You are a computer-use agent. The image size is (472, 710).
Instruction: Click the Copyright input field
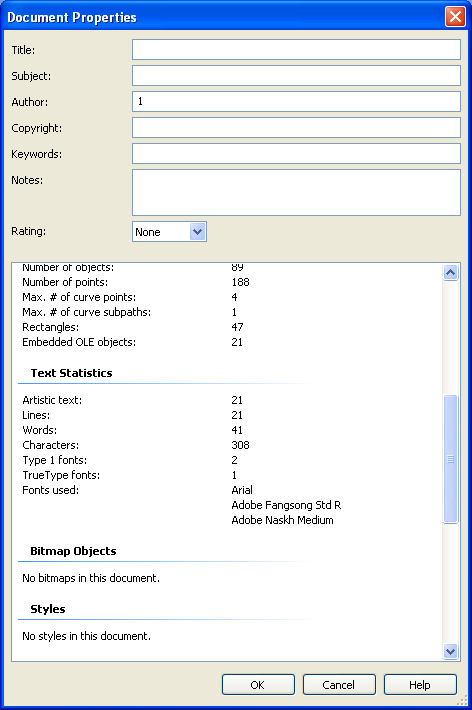pos(296,128)
